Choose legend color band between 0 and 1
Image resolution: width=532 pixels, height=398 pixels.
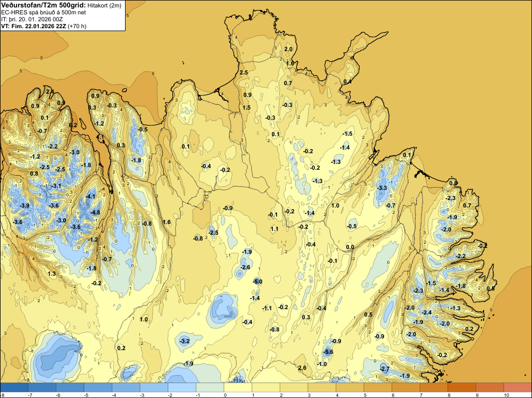[238, 387]
